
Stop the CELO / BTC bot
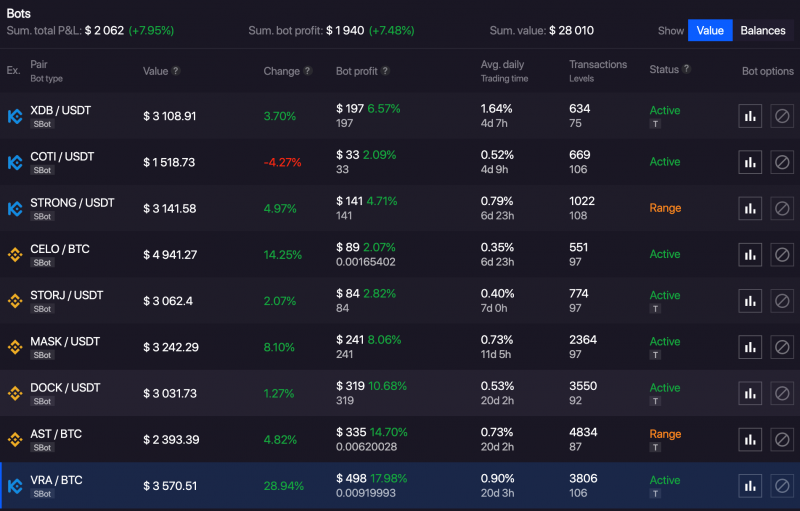(782, 254)
